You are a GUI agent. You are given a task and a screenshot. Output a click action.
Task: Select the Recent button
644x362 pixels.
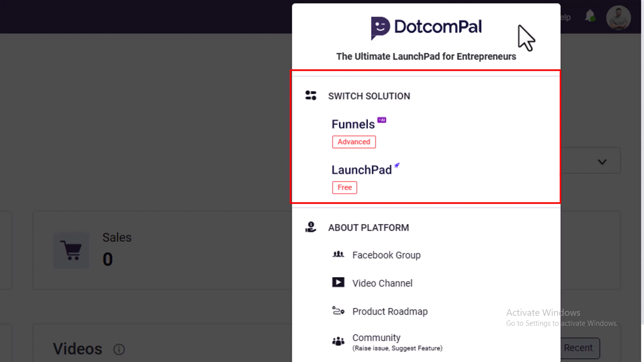580,348
